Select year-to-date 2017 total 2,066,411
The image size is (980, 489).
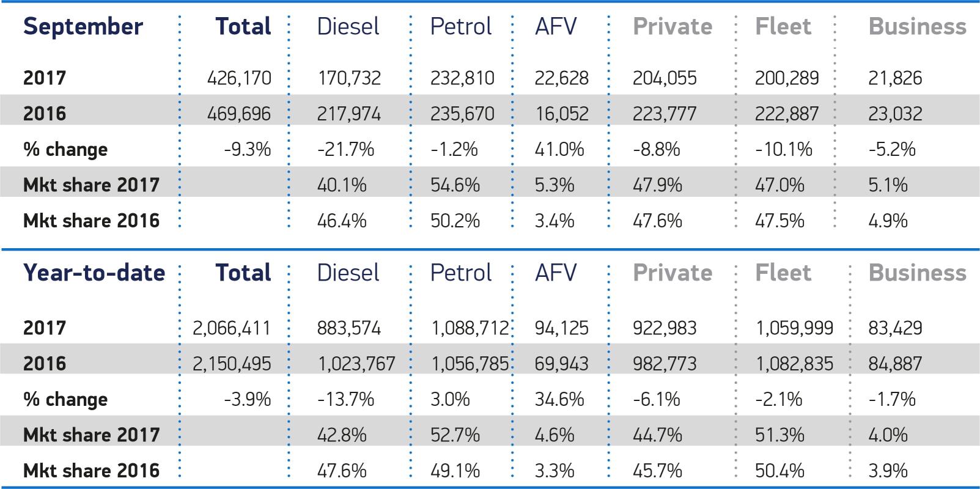(x=232, y=328)
